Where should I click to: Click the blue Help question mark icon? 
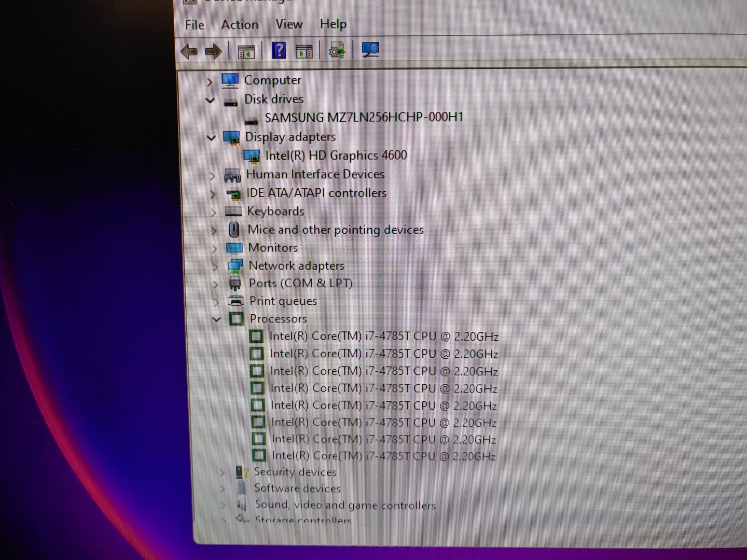point(279,50)
